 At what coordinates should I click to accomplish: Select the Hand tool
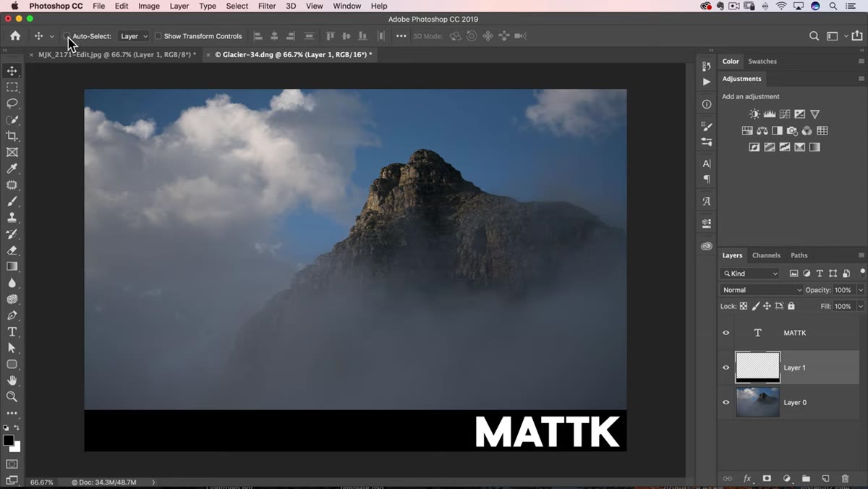coord(12,380)
